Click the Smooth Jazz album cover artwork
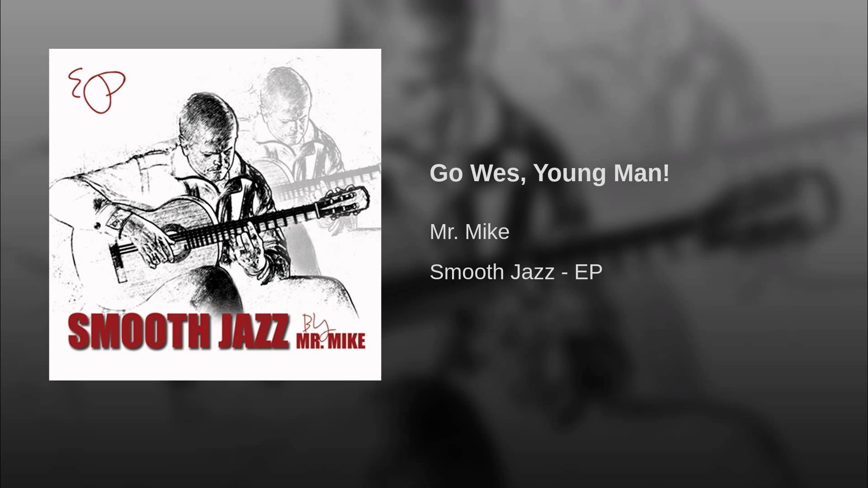Image resolution: width=868 pixels, height=488 pixels. [215, 215]
